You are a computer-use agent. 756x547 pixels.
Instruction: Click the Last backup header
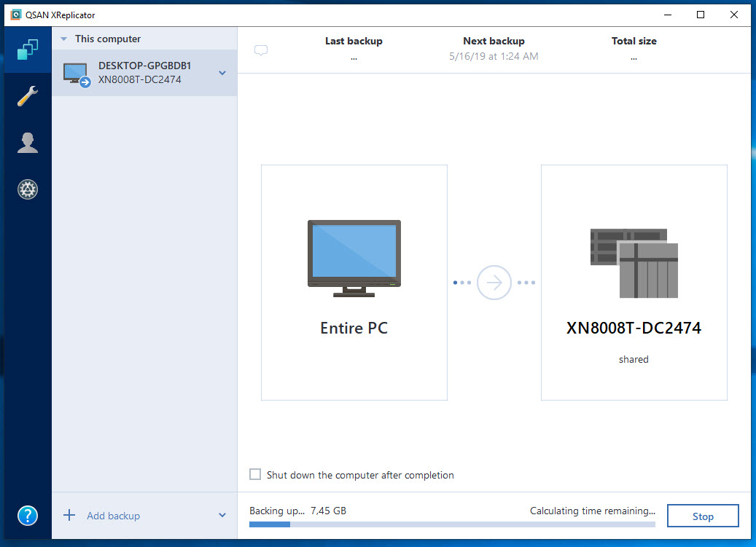tap(354, 41)
